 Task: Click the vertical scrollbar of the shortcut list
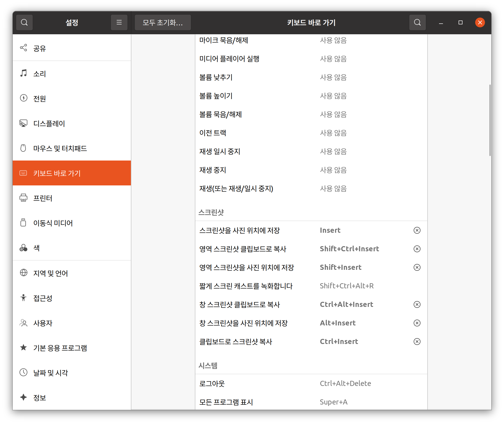click(490, 120)
